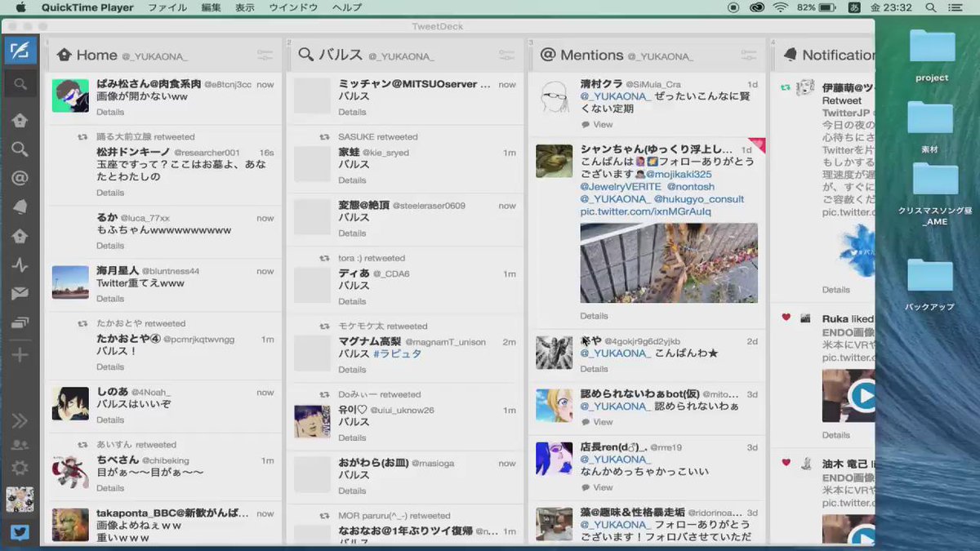This screenshot has height=551, width=980.
Task: Open the ウインドウ menu
Action: coord(293,7)
